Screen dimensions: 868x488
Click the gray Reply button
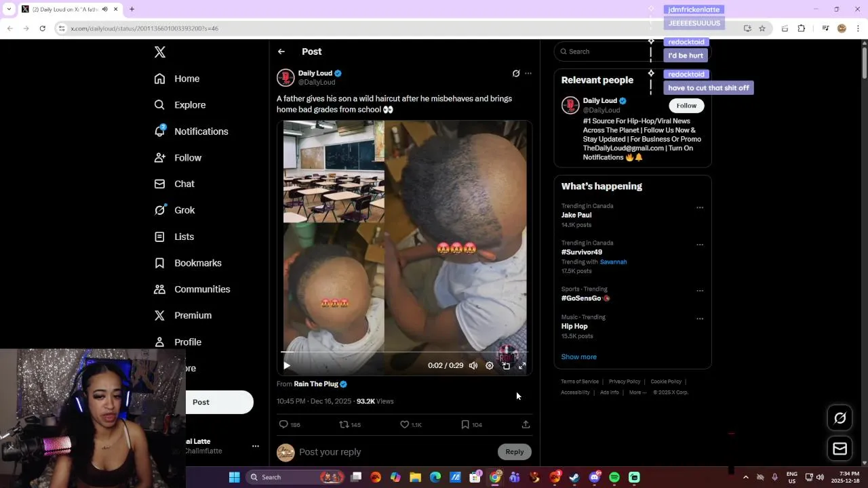pyautogui.click(x=515, y=452)
